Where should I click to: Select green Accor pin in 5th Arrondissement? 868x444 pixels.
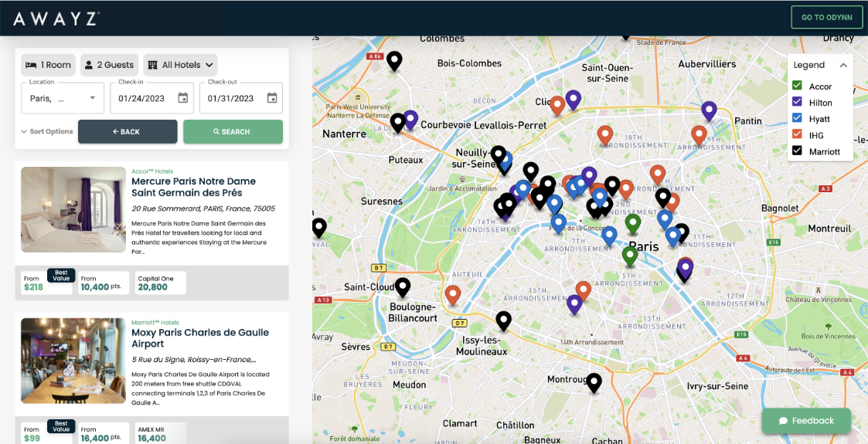[629, 256]
